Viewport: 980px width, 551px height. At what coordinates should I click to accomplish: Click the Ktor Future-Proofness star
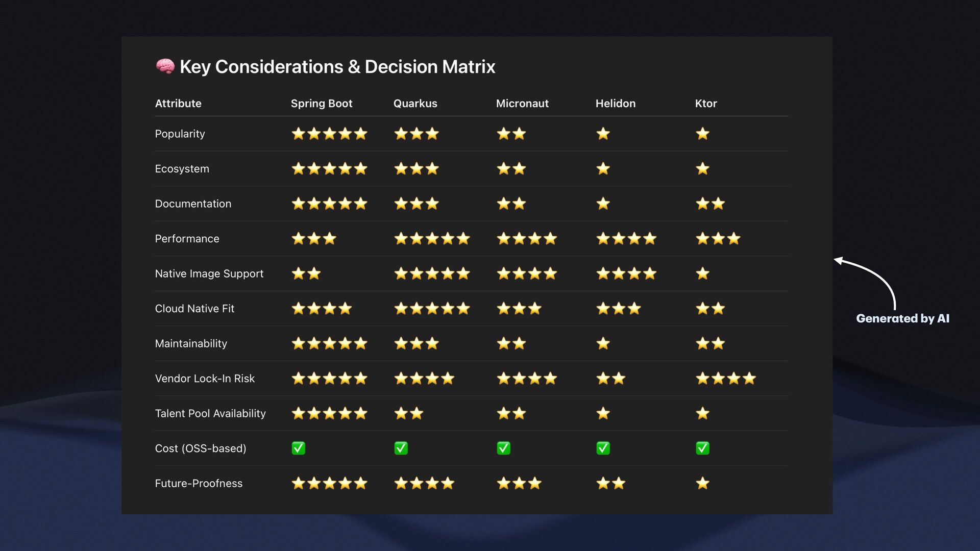point(702,483)
